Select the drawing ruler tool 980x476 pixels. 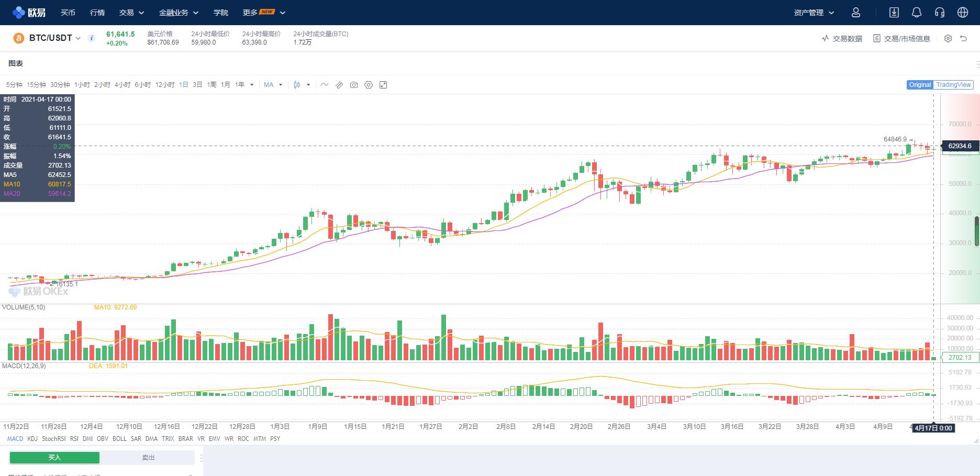point(339,85)
